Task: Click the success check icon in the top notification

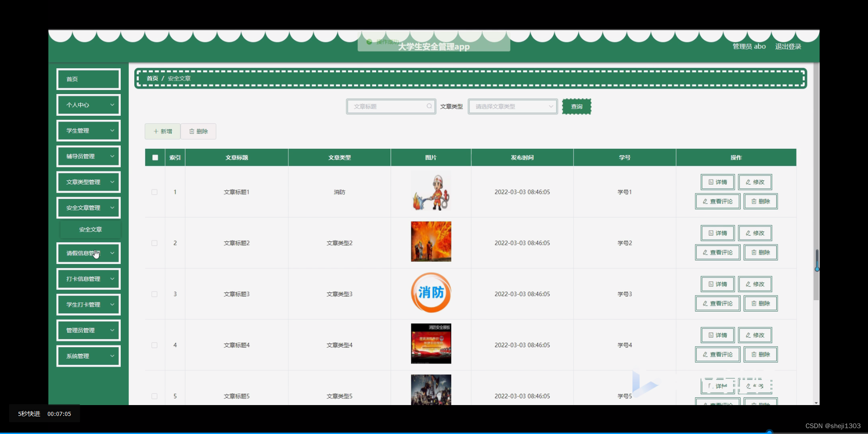Action: pyautogui.click(x=370, y=42)
